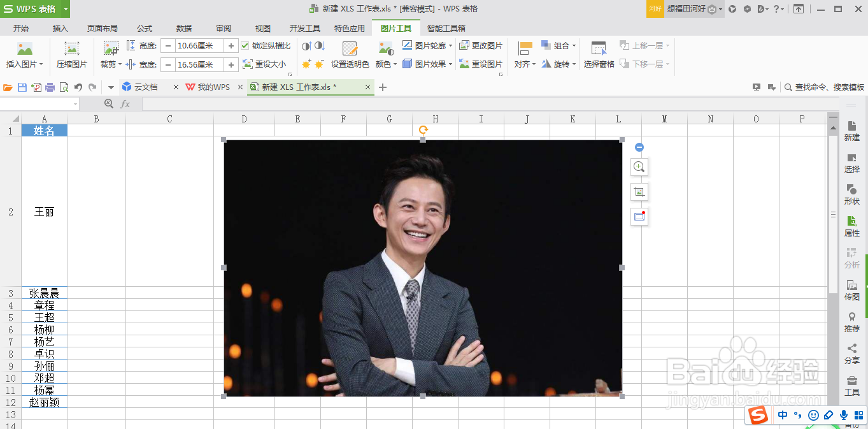Viewport: 868px width, 429px height.
Task: Increase image height with the plus stepper
Action: pos(232,45)
